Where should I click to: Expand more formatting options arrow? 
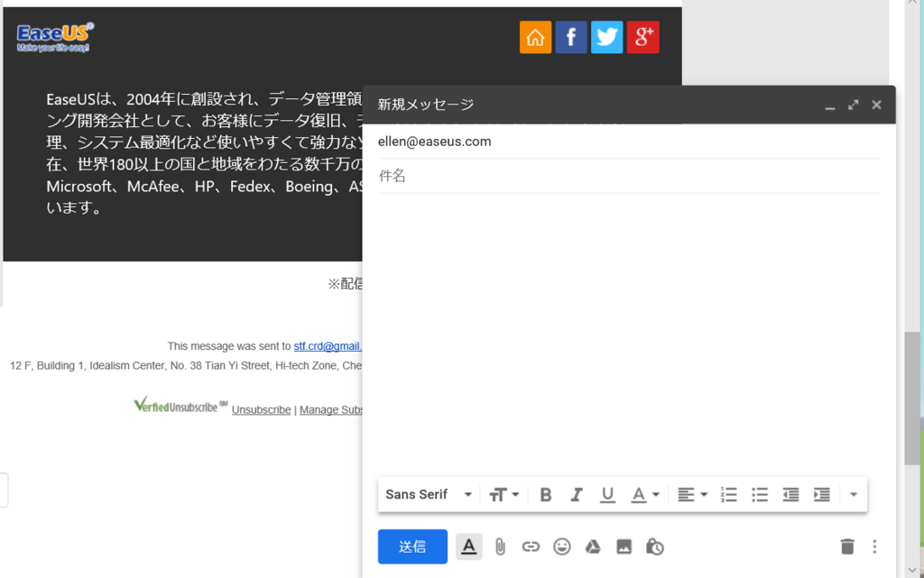[x=854, y=494]
